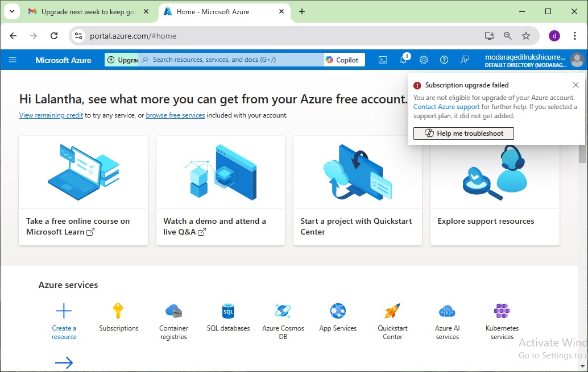This screenshot has height=372, width=588.
Task: Open the Azure portal hamburger menu
Action: [x=13, y=60]
